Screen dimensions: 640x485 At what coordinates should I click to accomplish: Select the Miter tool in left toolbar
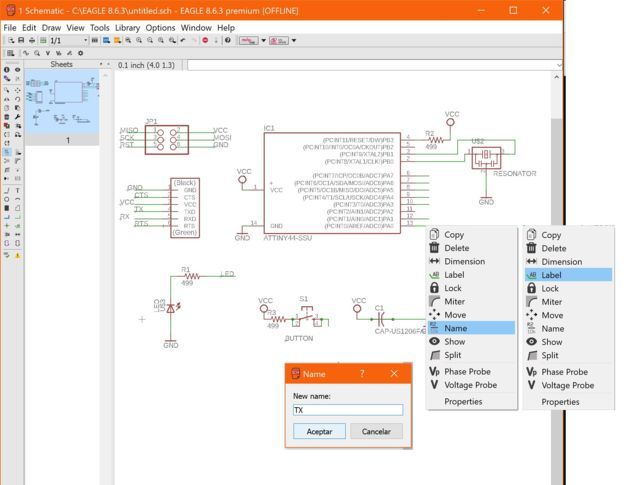pos(18,161)
